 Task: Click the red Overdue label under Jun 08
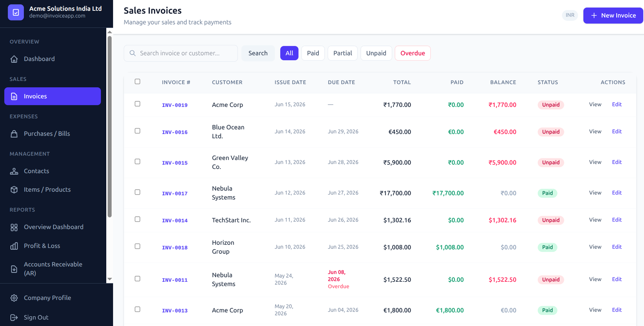[x=339, y=287]
